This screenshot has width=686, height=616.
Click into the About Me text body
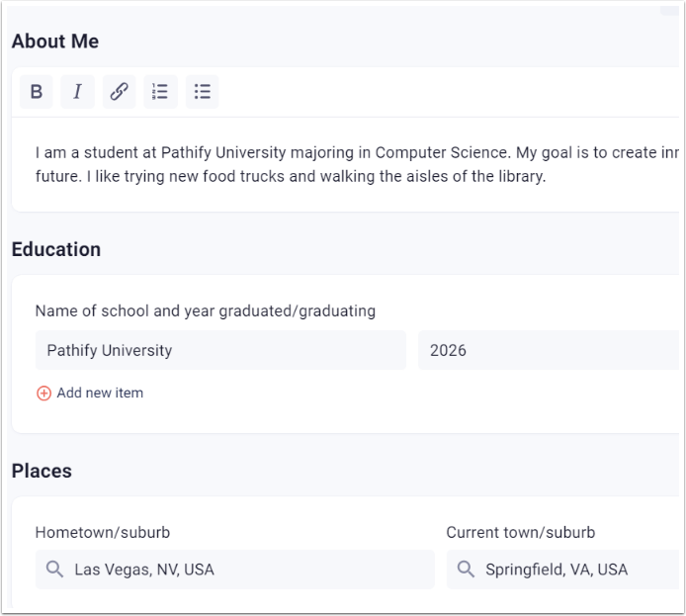[x=346, y=164]
